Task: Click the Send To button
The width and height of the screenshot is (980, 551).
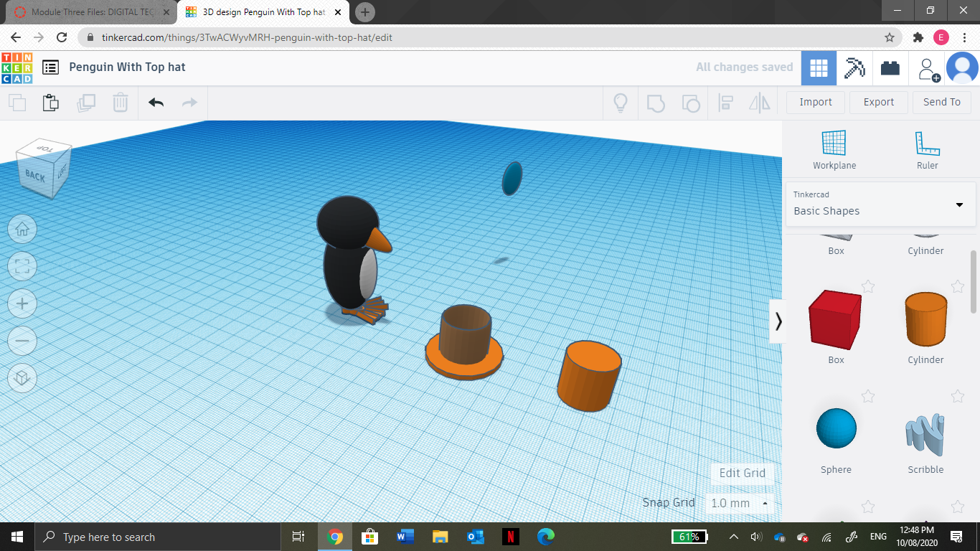Action: click(942, 102)
